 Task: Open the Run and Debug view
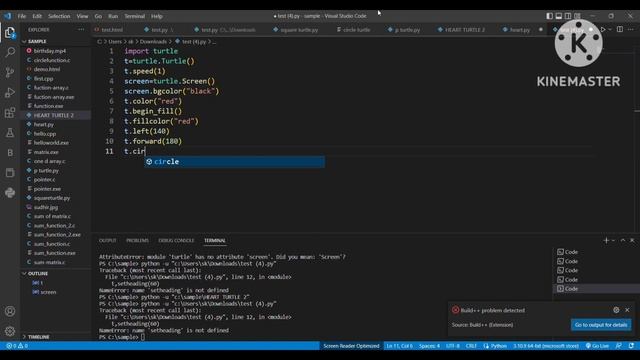[x=10, y=92]
